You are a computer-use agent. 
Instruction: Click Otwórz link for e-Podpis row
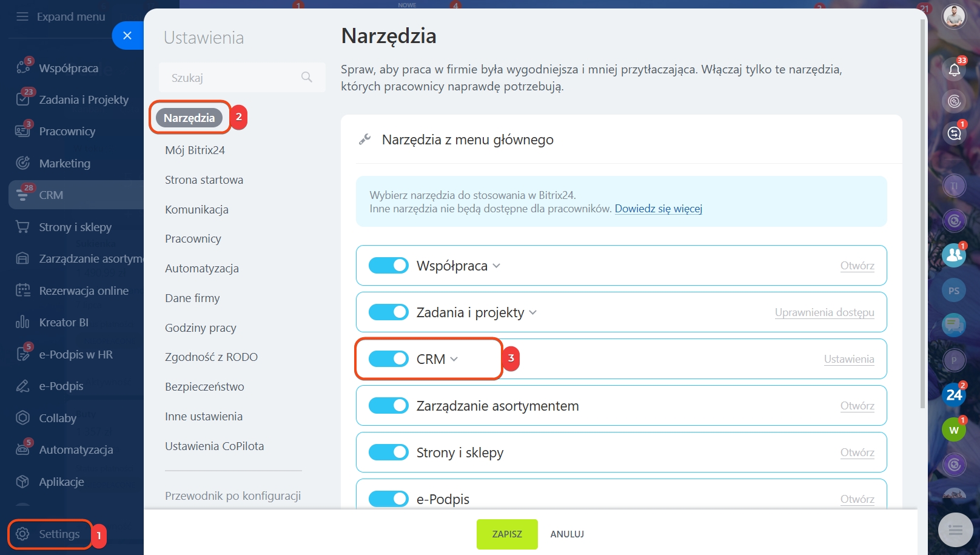point(857,499)
